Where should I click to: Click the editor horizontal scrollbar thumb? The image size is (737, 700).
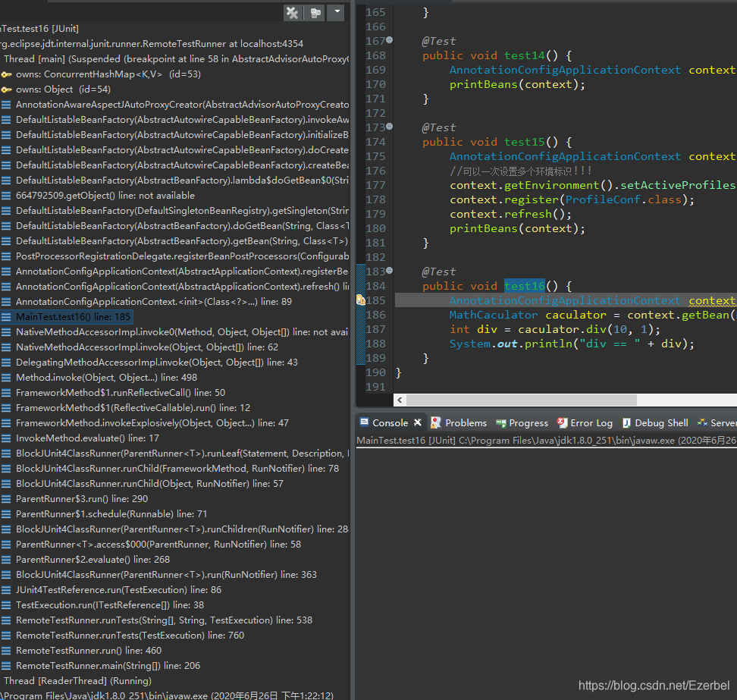[521, 400]
